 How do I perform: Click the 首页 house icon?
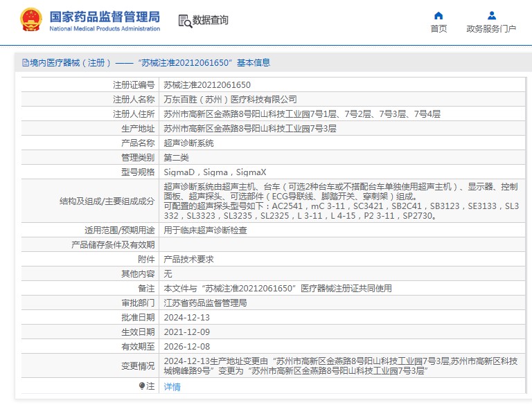(438, 15)
